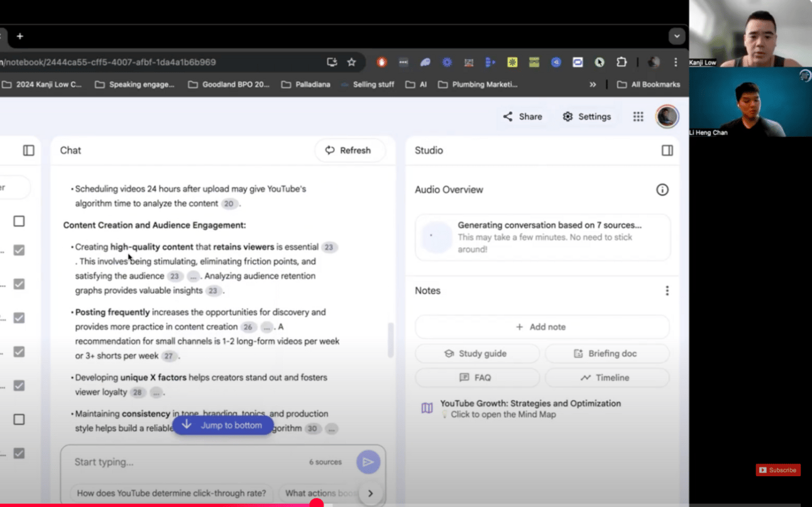Uncheck the second source checkbox
Viewport: 812px width, 507px height.
pyautogui.click(x=19, y=250)
